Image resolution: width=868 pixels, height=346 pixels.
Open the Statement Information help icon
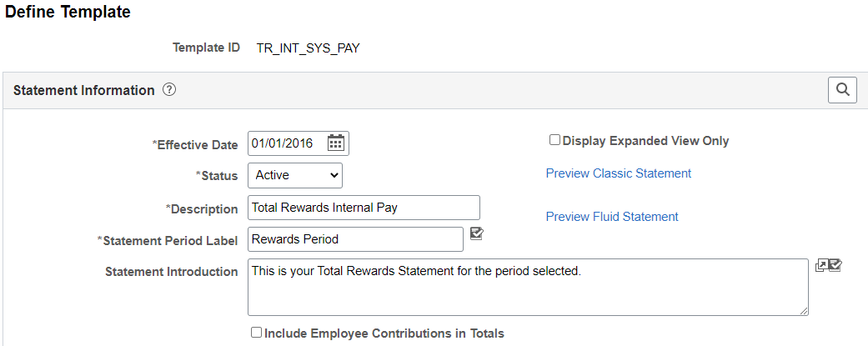point(169,90)
